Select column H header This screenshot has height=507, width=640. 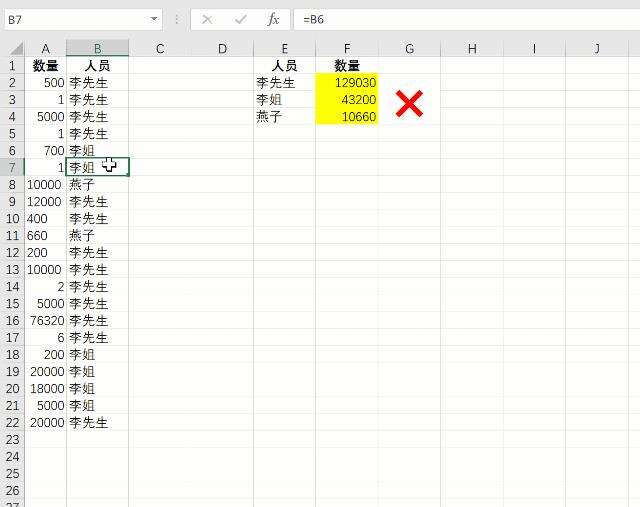472,49
